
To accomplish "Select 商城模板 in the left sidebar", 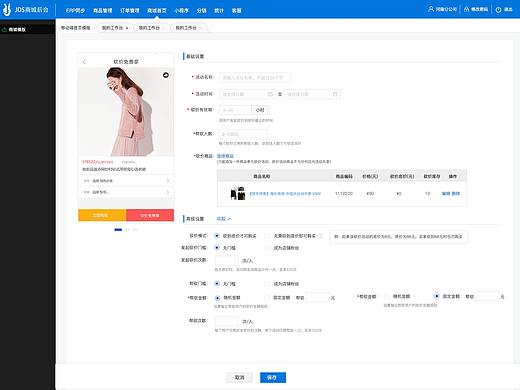I will pos(28,29).
